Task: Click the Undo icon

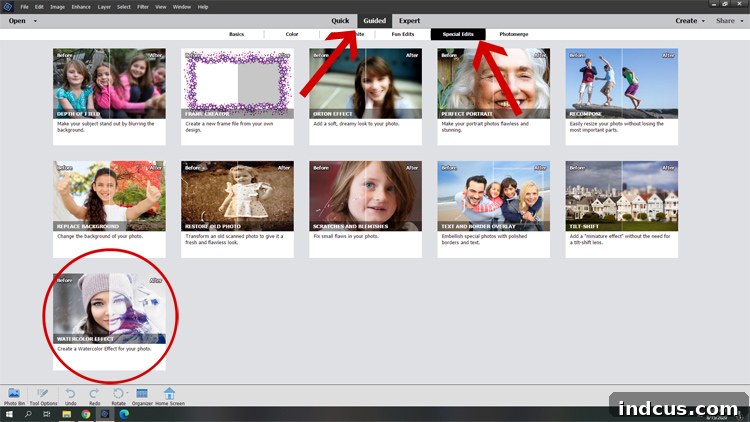Action: [70, 396]
